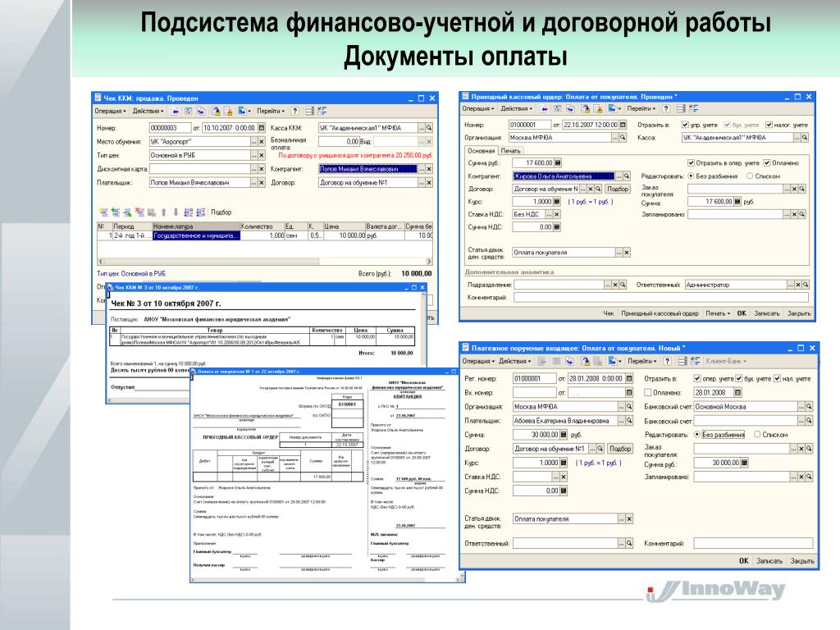The image size is (840, 630).
Task: Open Перейти dropdown in Приходный кассовый ордер
Action: (641, 109)
